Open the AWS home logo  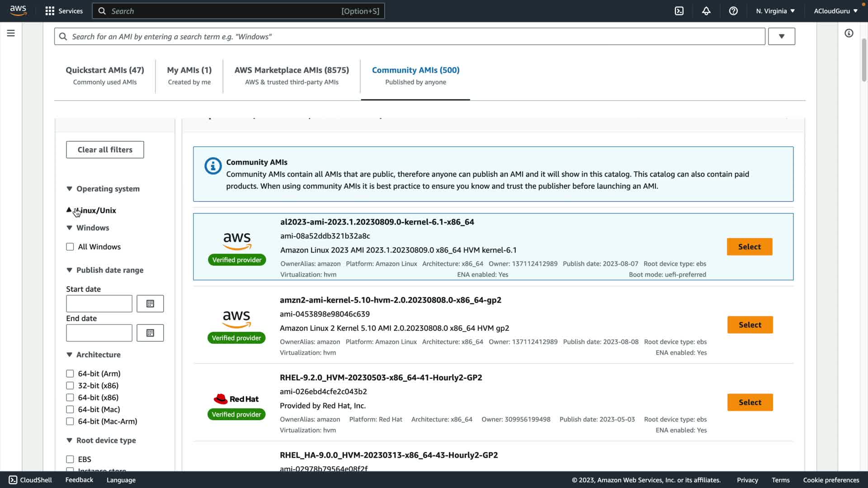(18, 10)
